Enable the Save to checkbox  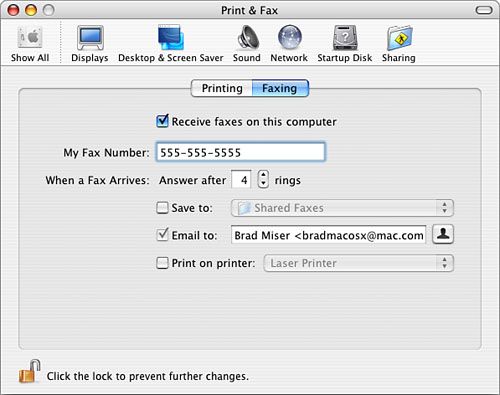[x=162, y=208]
